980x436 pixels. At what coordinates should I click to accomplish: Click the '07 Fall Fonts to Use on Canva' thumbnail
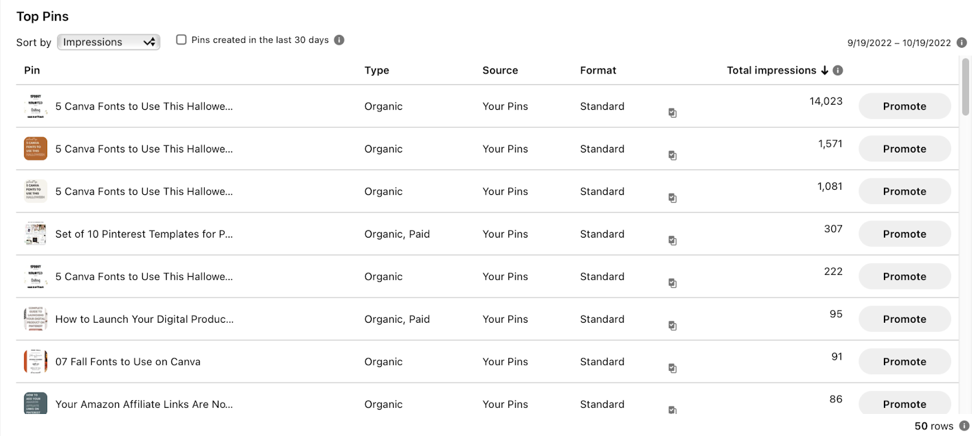coord(36,362)
